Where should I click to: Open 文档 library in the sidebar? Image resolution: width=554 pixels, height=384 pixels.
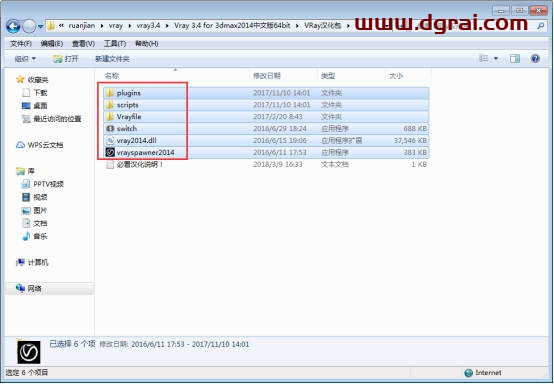pyautogui.click(x=40, y=223)
